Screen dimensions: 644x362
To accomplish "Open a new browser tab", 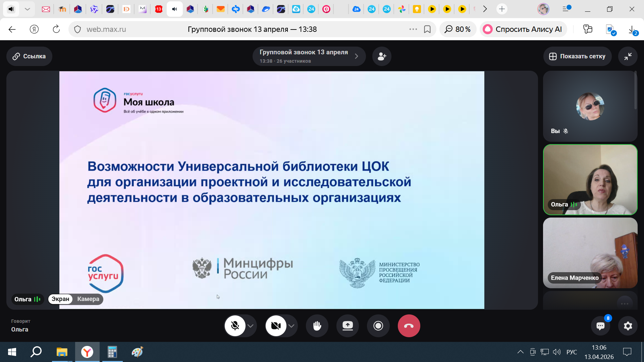I will coord(502,9).
